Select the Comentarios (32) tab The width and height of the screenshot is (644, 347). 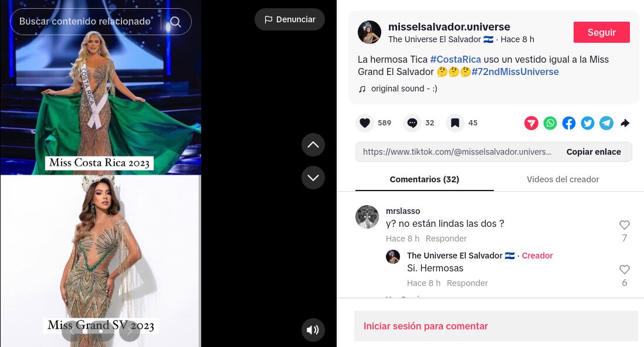coord(424,179)
